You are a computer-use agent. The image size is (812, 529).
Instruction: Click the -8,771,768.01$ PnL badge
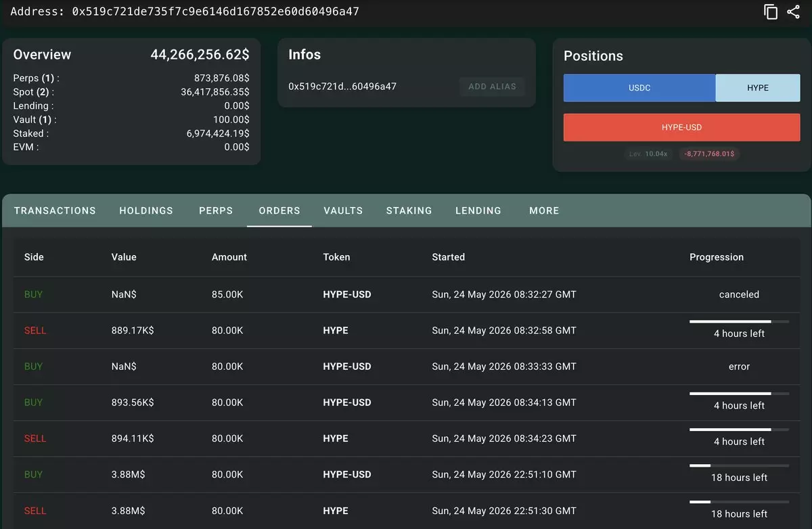click(x=709, y=154)
